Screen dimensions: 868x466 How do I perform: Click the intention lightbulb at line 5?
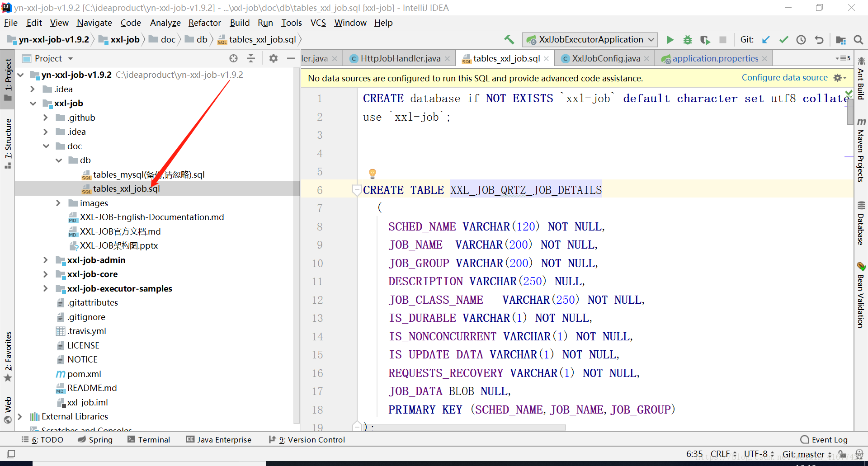pyautogui.click(x=373, y=174)
